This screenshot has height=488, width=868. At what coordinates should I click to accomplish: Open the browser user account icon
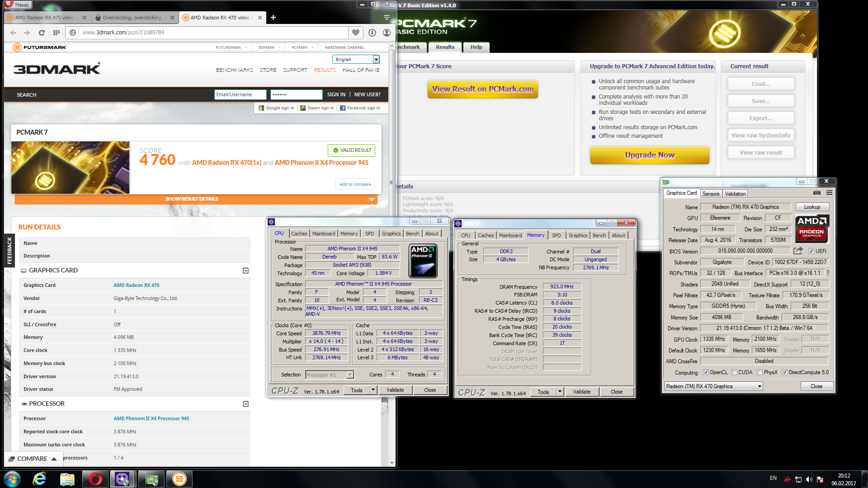387,33
